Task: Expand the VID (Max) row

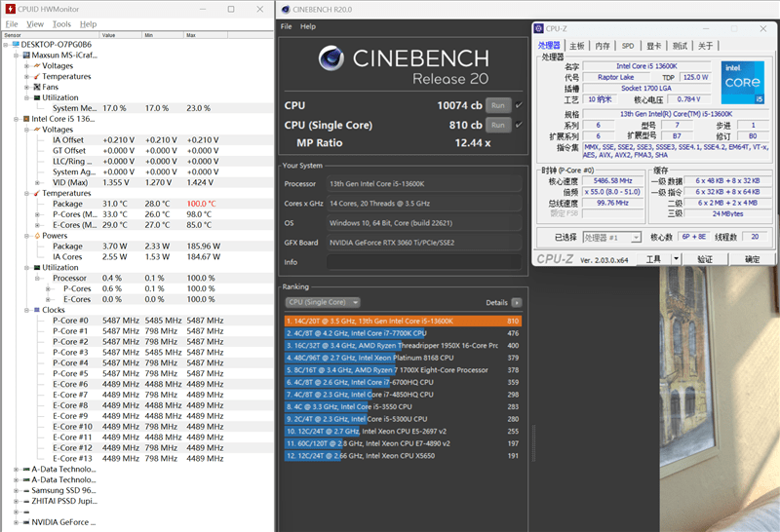Action: tap(37, 182)
